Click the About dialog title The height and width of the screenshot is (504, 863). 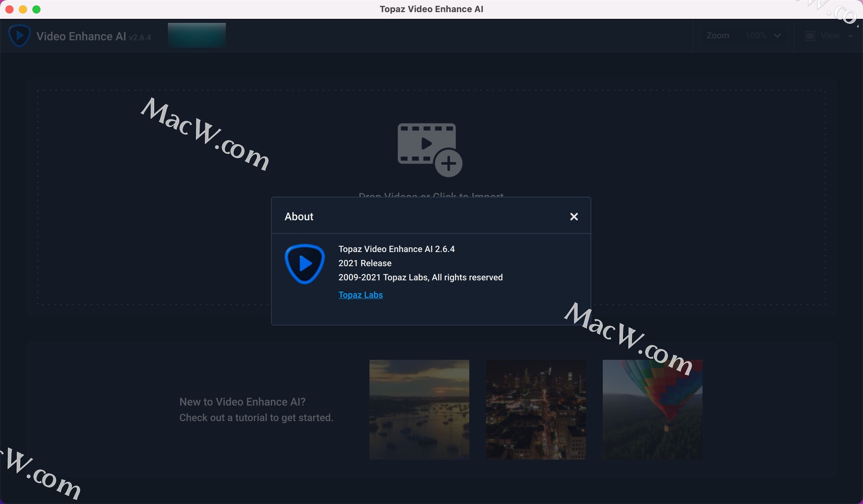(x=299, y=217)
